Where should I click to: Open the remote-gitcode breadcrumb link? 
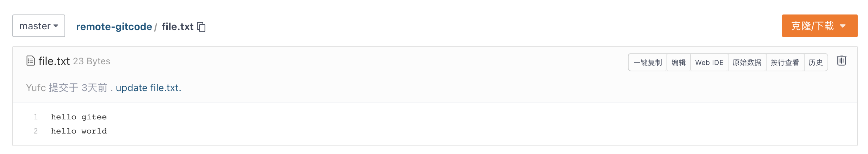click(114, 26)
